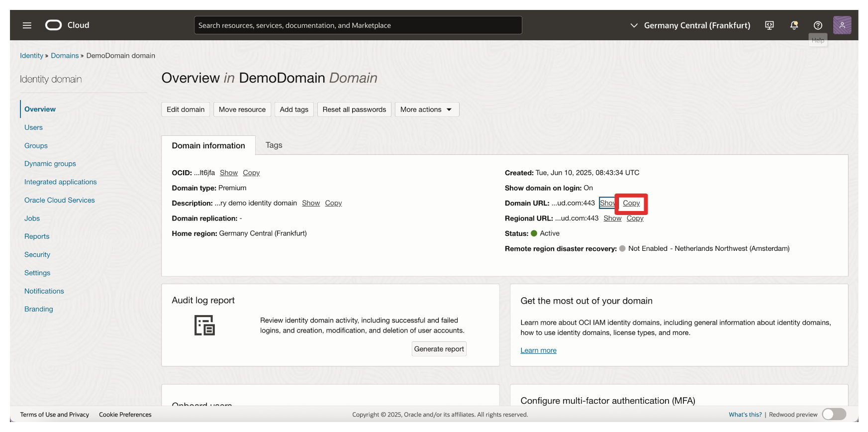This screenshot has width=868, height=432.
Task: Show the full OCID value
Action: coord(228,173)
